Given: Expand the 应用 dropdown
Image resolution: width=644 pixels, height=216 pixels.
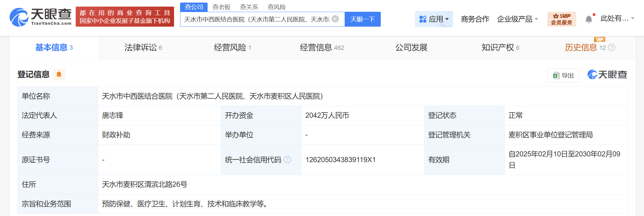Looking at the screenshot, I should [434, 19].
